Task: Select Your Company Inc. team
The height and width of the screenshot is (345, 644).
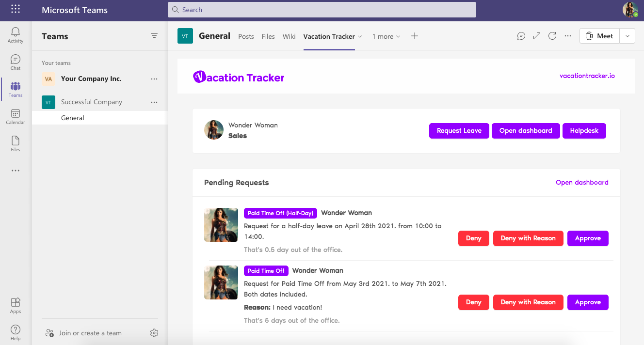Action: [91, 78]
